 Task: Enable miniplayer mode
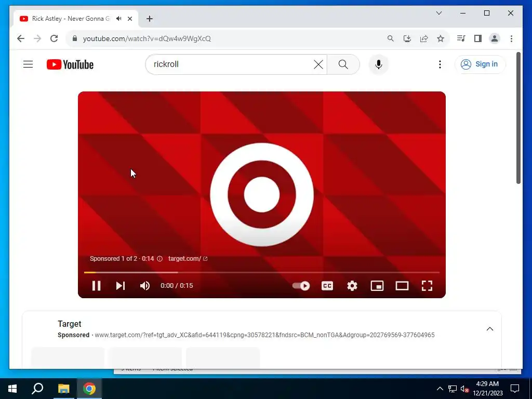tap(377, 286)
